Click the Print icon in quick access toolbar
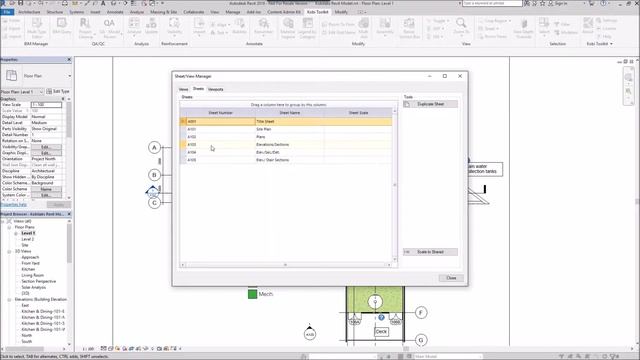Viewport: 640px width, 360px height. pyautogui.click(x=64, y=3)
